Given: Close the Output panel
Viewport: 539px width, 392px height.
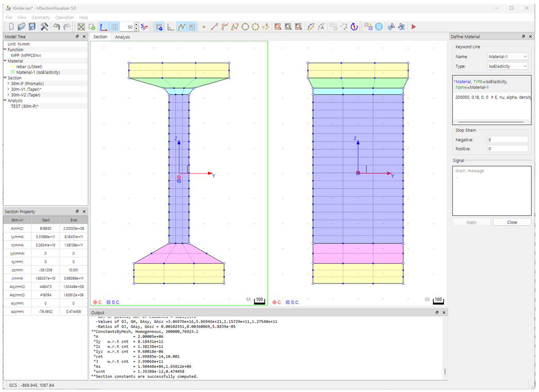Looking at the screenshot, I should pyautogui.click(x=443, y=313).
